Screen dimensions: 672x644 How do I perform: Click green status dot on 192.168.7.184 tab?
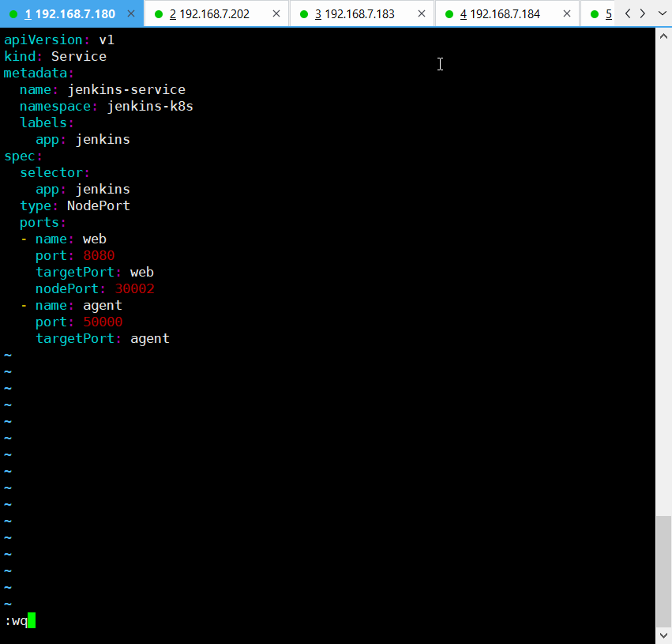click(x=449, y=14)
